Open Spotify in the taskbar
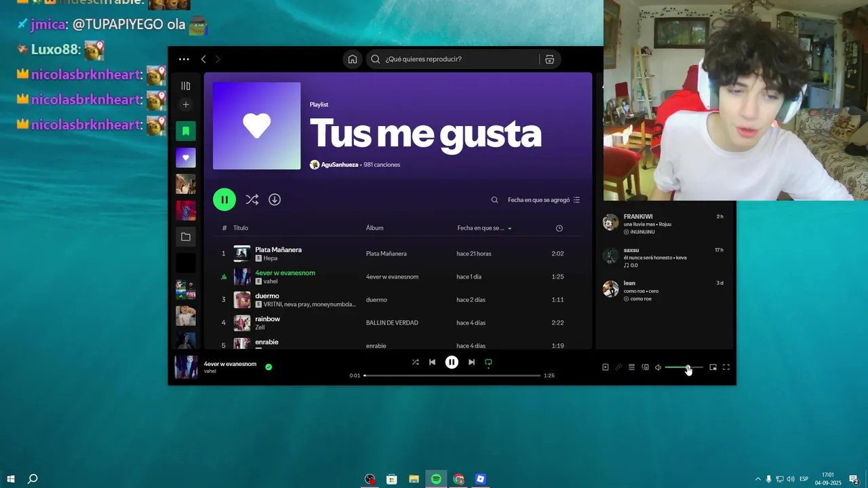Viewport: 868px width, 488px height. (x=436, y=479)
